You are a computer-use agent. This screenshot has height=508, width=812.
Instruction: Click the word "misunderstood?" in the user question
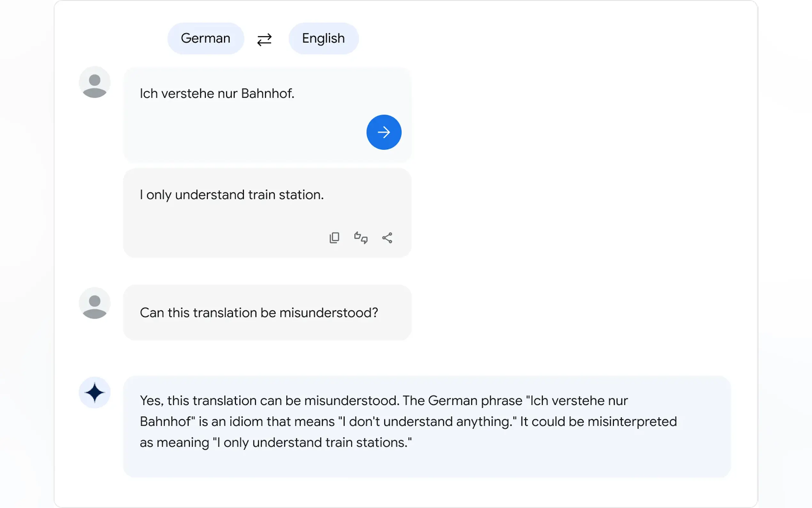pyautogui.click(x=329, y=313)
